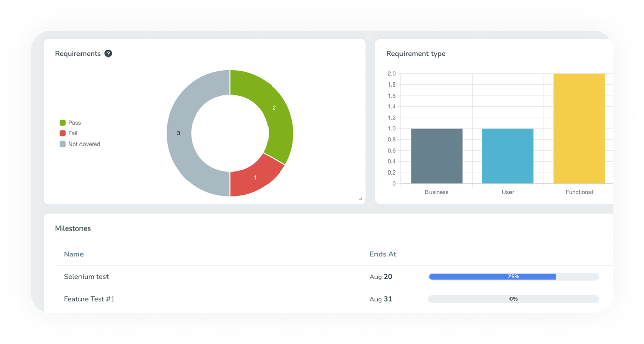Click the donut chart center

pos(229,133)
